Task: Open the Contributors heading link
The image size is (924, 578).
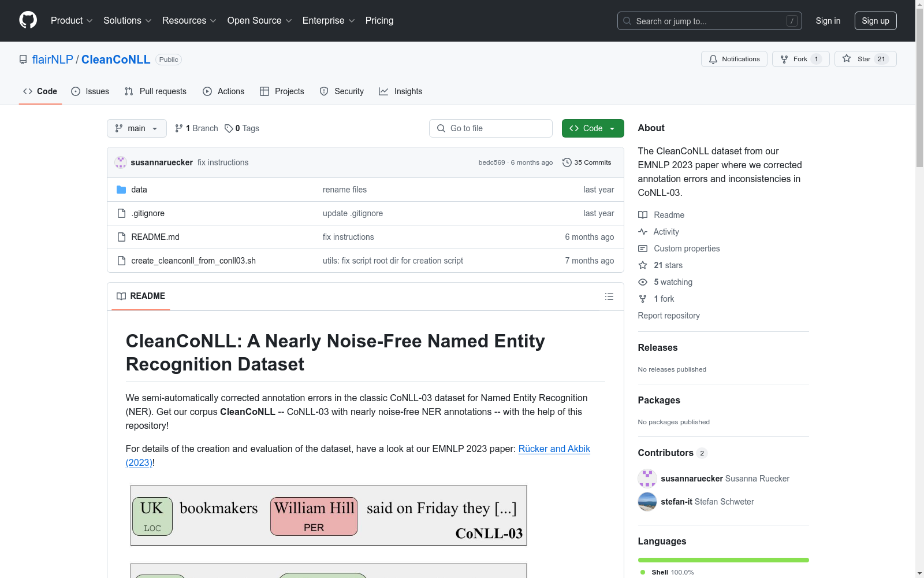Action: coord(673,453)
